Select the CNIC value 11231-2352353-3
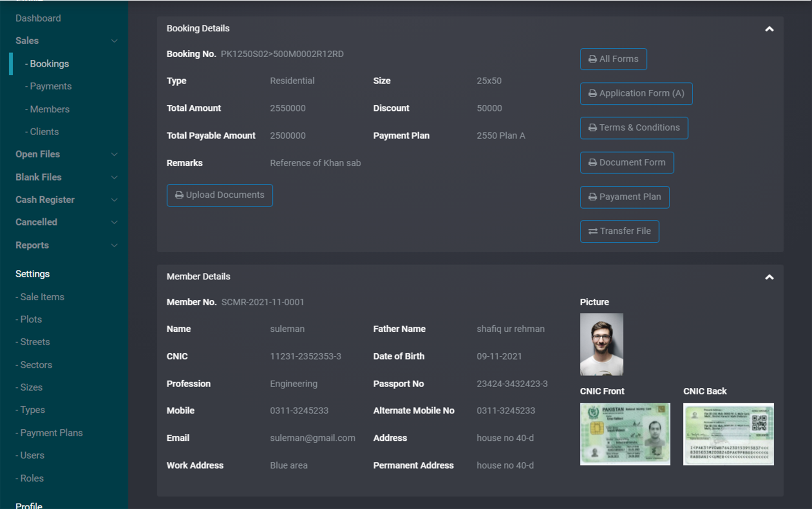 (x=305, y=356)
